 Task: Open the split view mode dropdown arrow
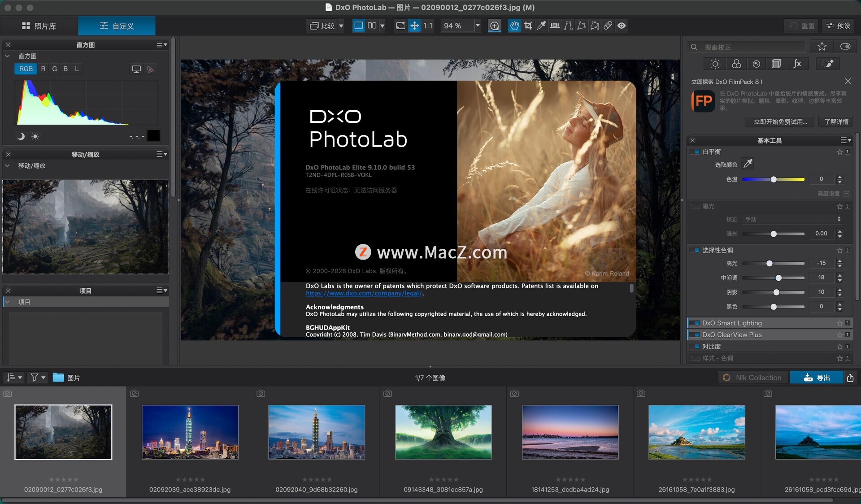[382, 26]
